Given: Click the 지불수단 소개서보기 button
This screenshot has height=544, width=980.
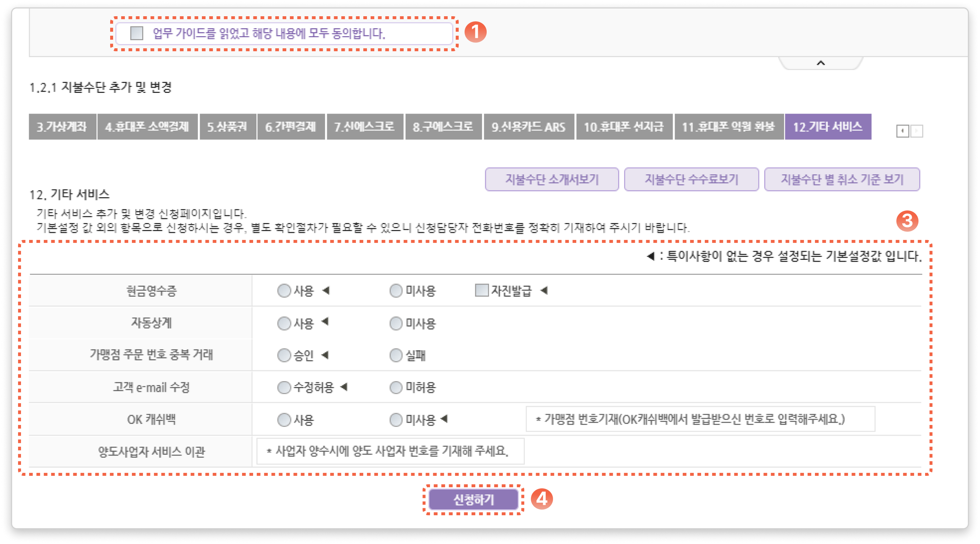Looking at the screenshot, I should [x=552, y=179].
